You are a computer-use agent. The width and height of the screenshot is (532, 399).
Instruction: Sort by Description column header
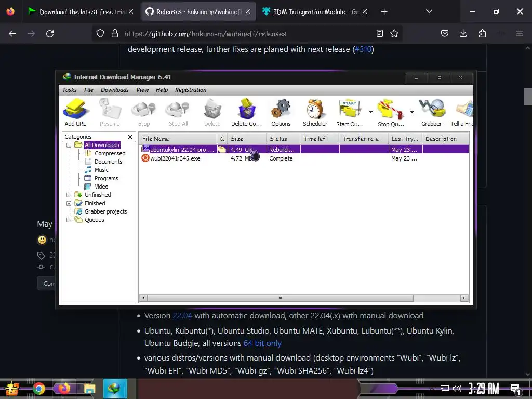pos(445,139)
